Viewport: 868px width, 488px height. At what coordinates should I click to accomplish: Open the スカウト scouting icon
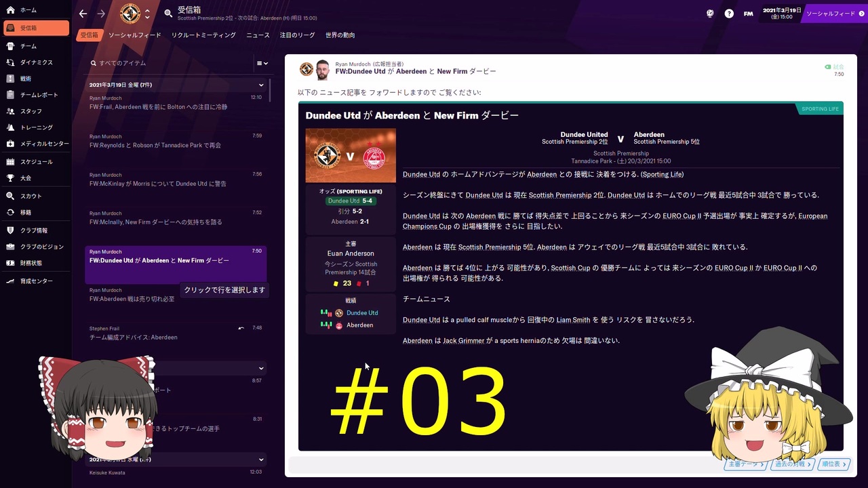[10, 196]
